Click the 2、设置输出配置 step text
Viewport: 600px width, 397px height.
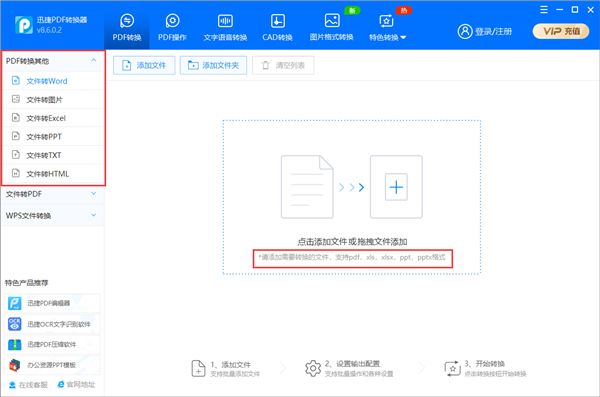(352, 363)
